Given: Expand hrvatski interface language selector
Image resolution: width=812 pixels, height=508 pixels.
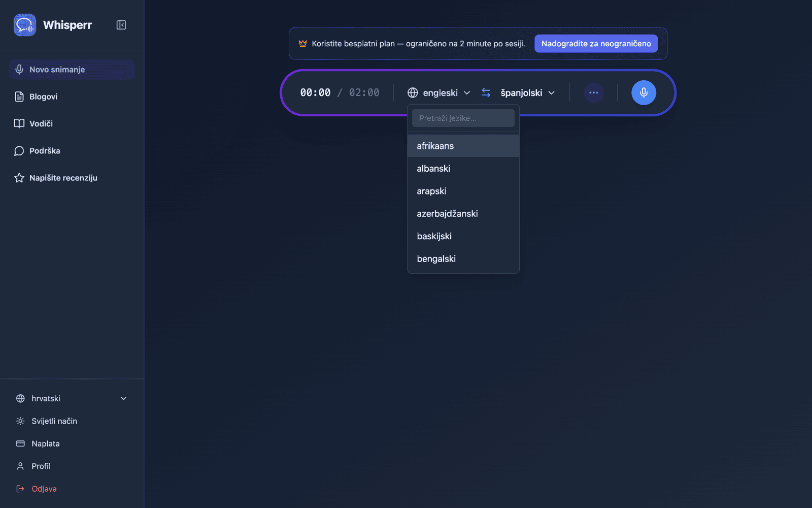Looking at the screenshot, I should point(72,398).
